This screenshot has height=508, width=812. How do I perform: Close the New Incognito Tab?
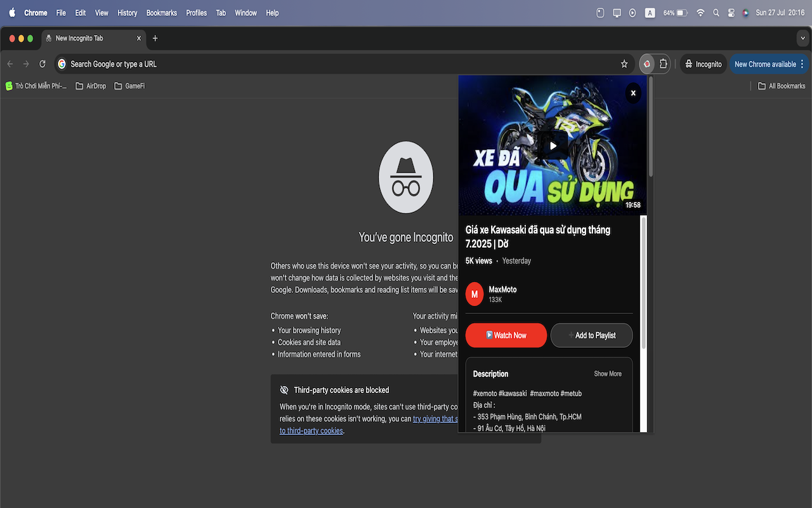point(139,39)
